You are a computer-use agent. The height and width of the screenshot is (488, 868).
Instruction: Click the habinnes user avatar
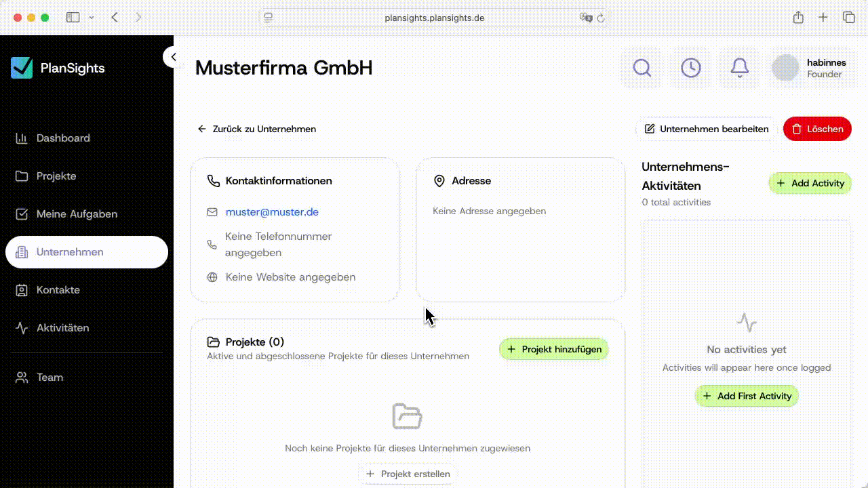[785, 68]
